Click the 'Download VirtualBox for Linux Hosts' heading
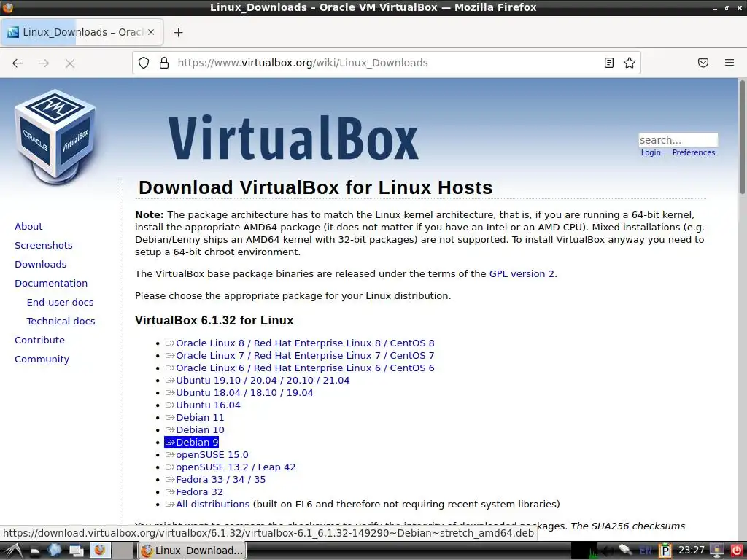The width and height of the screenshot is (747, 560). pos(315,187)
